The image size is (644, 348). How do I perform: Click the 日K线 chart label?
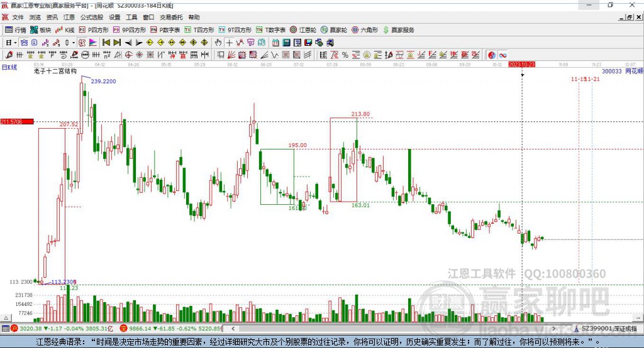[x=9, y=67]
